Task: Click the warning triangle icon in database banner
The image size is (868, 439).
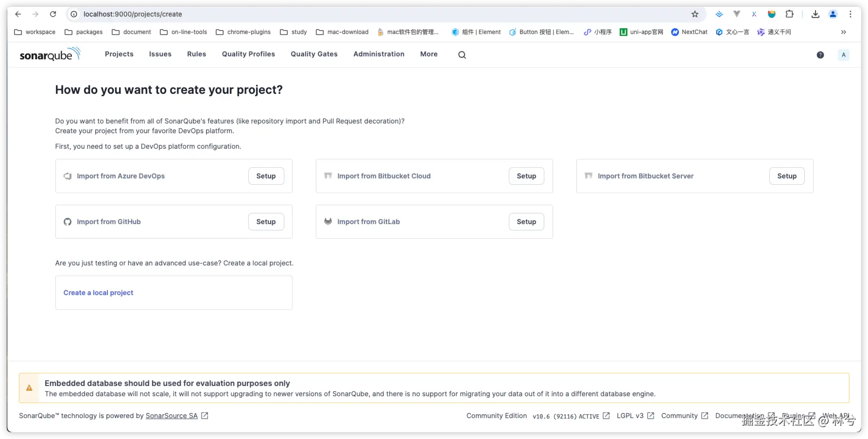Action: (x=29, y=388)
